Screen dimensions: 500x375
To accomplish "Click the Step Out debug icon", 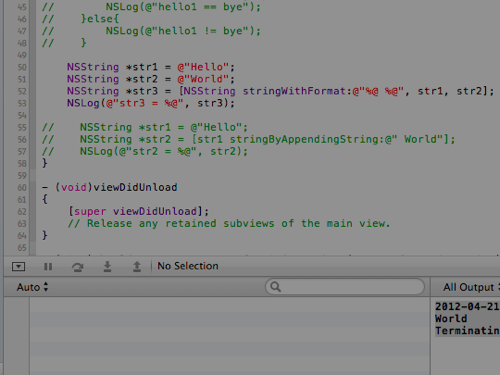I will (137, 267).
